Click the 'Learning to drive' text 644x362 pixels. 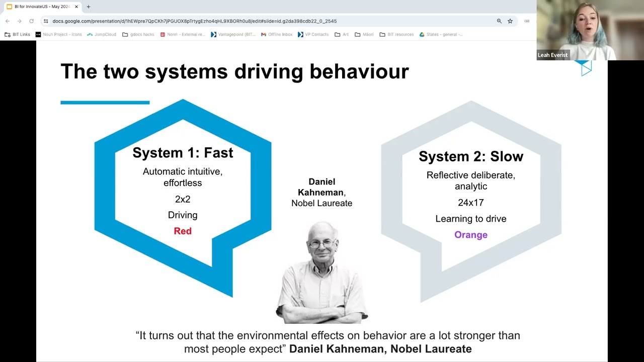coord(471,219)
